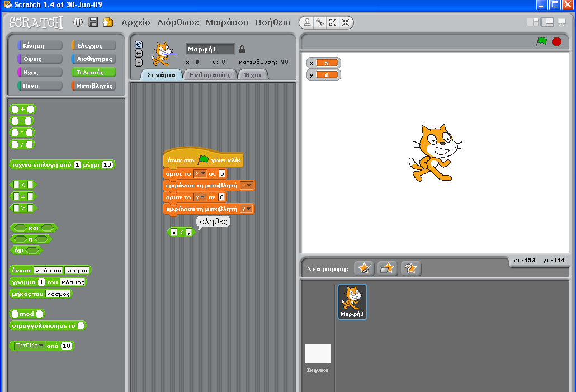576x392 pixels.
Task: Select the Πένα block category
Action: point(40,86)
